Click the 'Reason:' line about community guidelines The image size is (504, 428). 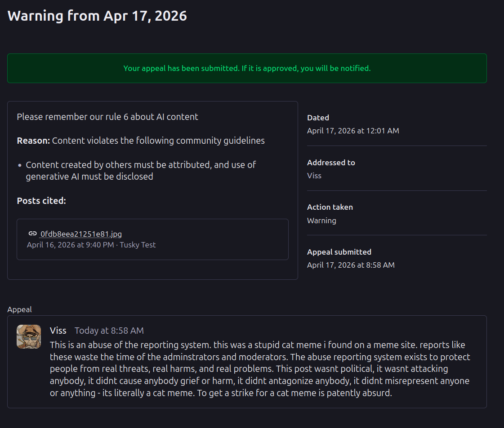pyautogui.click(x=141, y=141)
